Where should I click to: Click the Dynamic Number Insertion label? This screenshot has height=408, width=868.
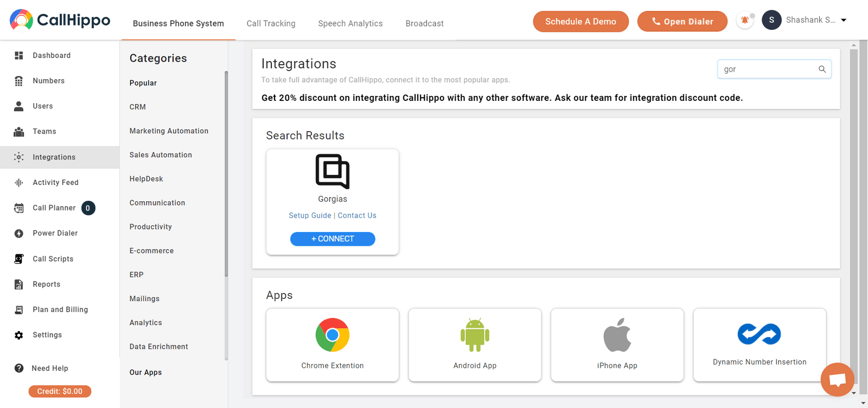(x=759, y=362)
